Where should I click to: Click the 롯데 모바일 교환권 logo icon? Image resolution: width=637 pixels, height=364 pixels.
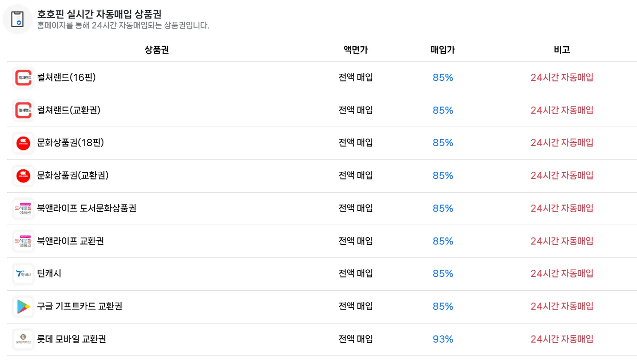[23, 340]
